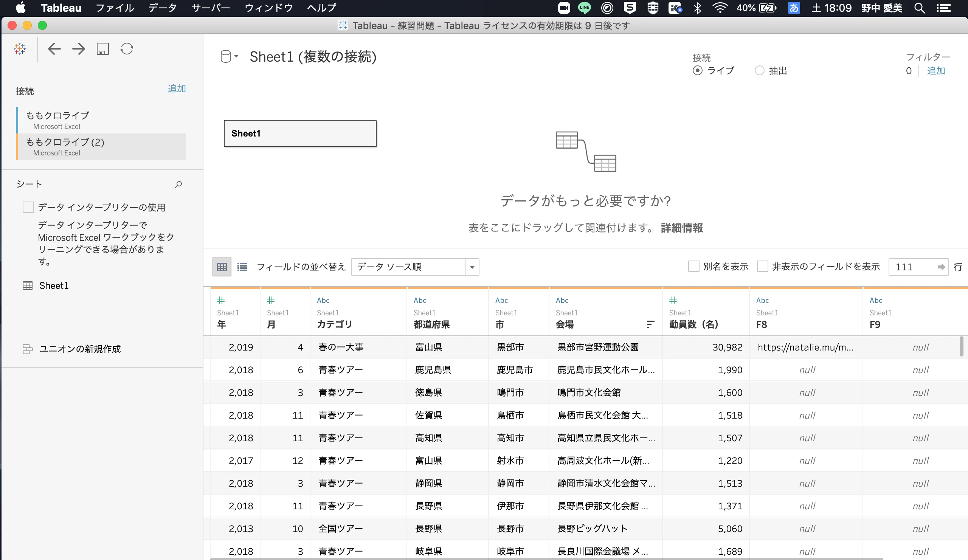Viewport: 968px width, 560px height.
Task: Check 別名を表示 checkbox
Action: click(x=693, y=267)
